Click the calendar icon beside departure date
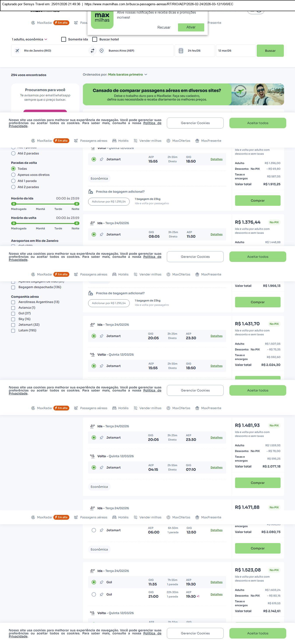 [181, 51]
